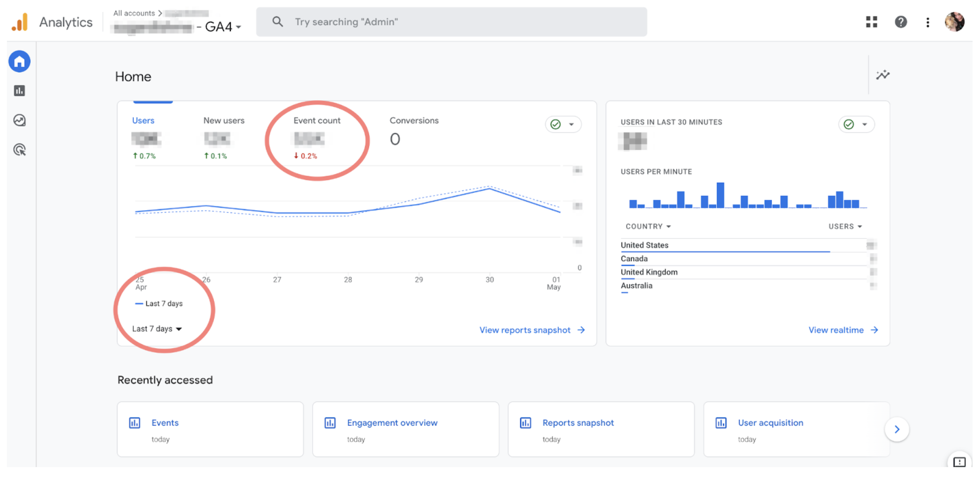980x477 pixels.
Task: Click the Help question mark icon
Action: click(901, 22)
